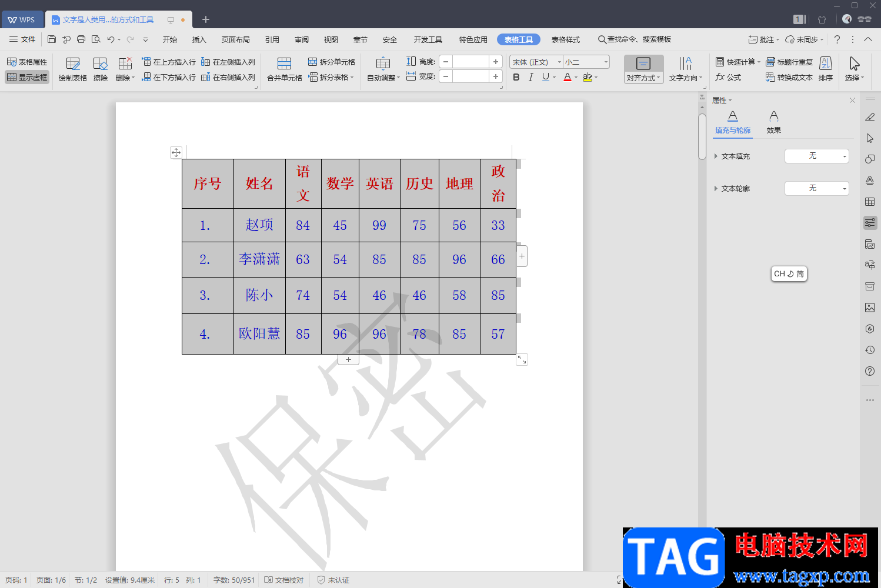Click the Redo arrow icon

click(x=130, y=39)
